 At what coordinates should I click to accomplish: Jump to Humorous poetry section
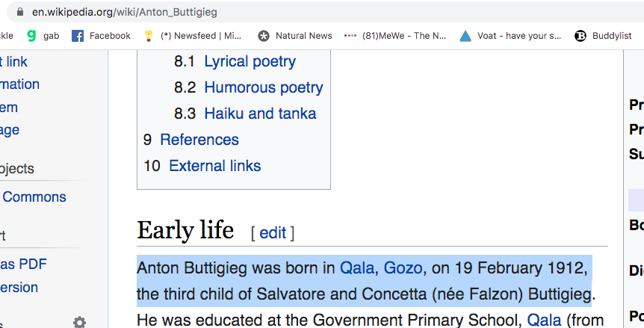(x=264, y=87)
